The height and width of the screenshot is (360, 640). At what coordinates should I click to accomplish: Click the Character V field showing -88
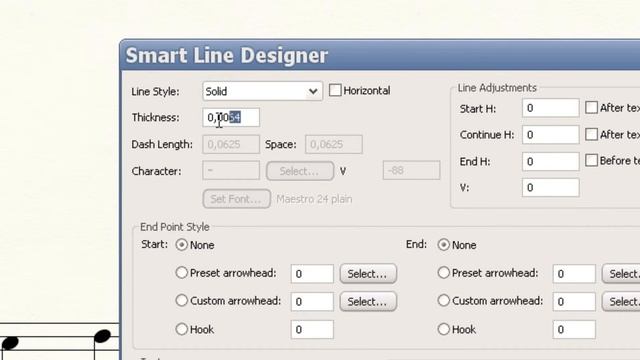coord(411,170)
